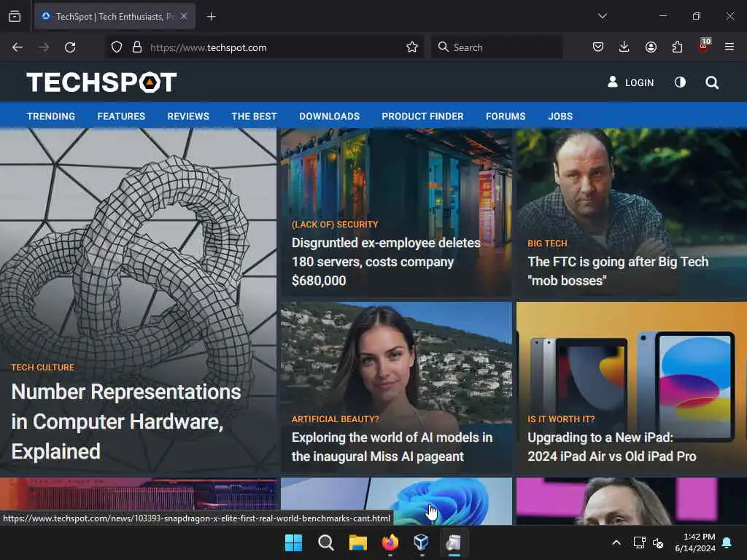Open Miss AI pageant article headline

coord(392,447)
